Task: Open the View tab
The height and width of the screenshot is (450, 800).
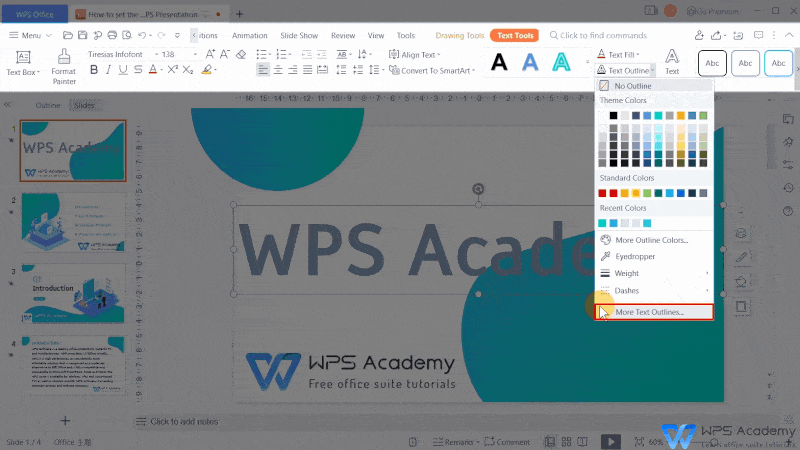Action: point(376,36)
